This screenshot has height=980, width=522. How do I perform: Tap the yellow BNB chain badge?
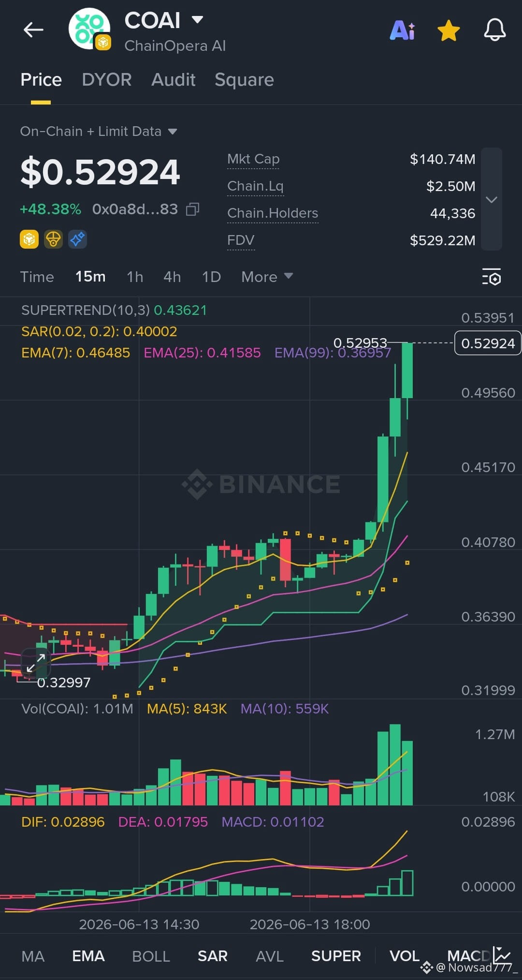(x=29, y=239)
